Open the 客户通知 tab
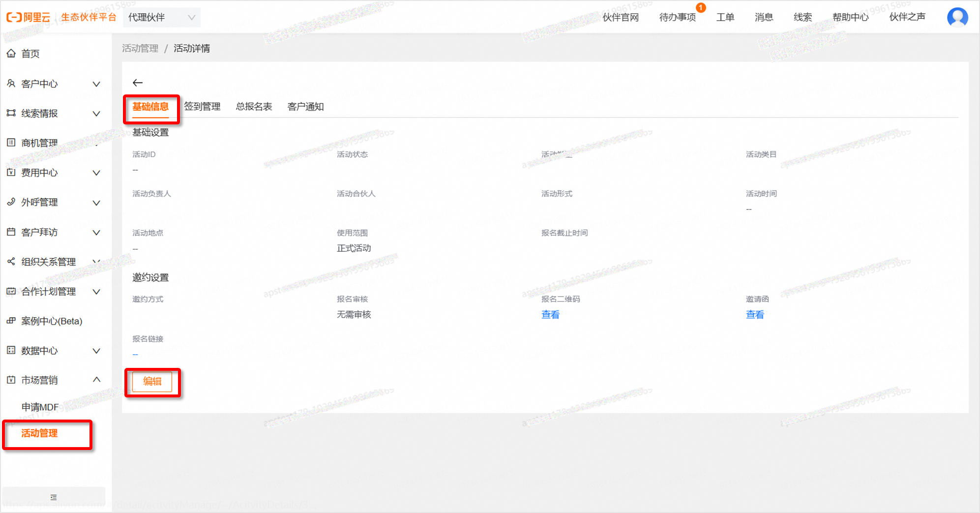 point(305,107)
